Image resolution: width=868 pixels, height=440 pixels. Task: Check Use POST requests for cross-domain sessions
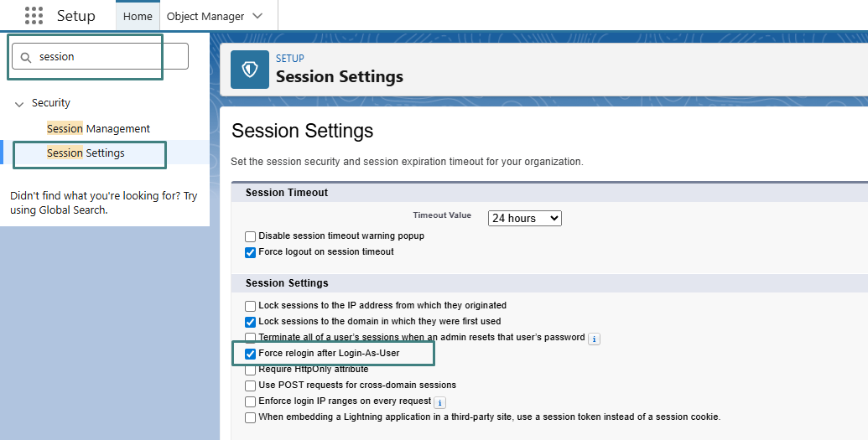(250, 386)
